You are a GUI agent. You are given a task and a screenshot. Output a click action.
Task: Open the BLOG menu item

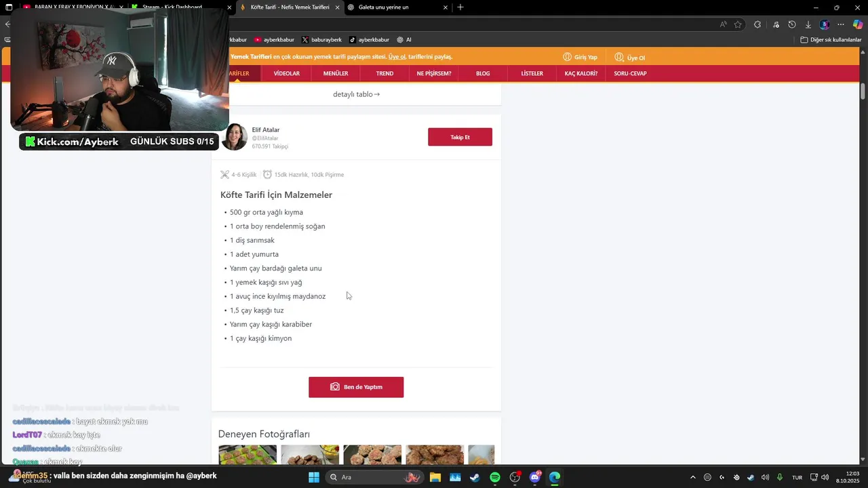(483, 73)
